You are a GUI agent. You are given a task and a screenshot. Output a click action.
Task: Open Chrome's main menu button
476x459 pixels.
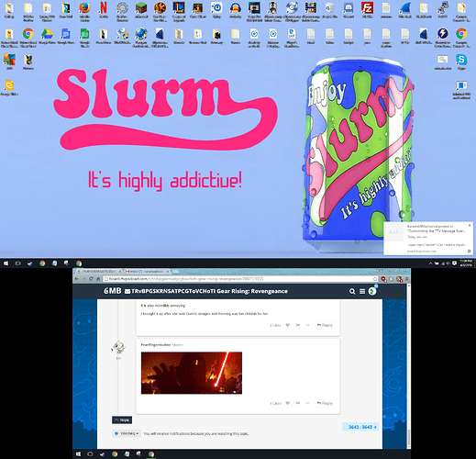coord(406,279)
